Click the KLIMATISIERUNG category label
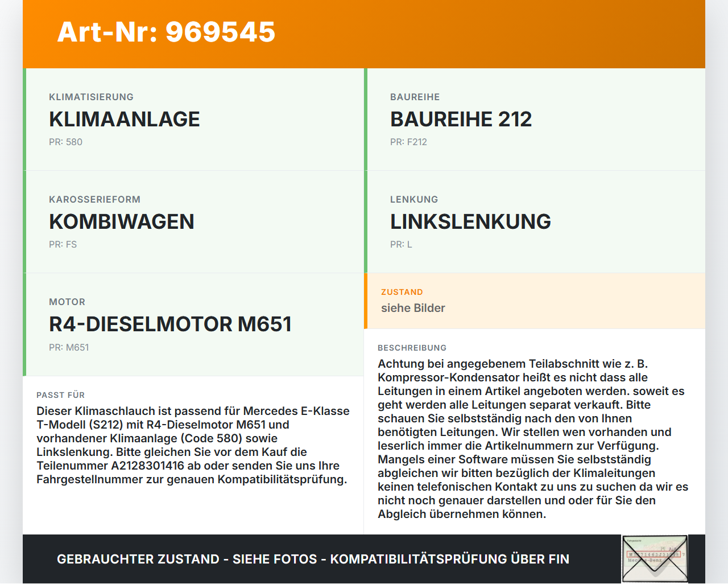The height and width of the screenshot is (584, 728). point(91,97)
